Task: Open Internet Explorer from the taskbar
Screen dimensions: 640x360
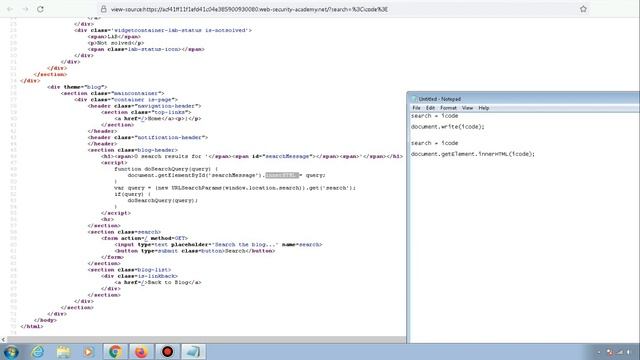Action: (x=38, y=351)
